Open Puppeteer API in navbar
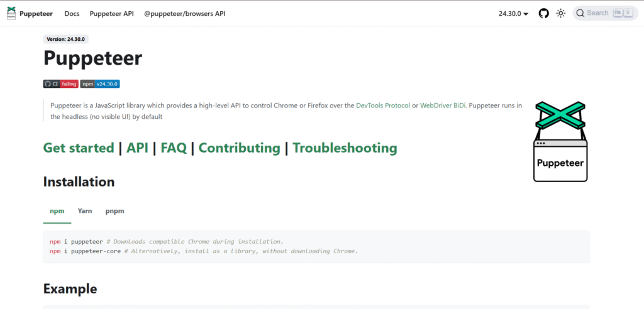 111,13
